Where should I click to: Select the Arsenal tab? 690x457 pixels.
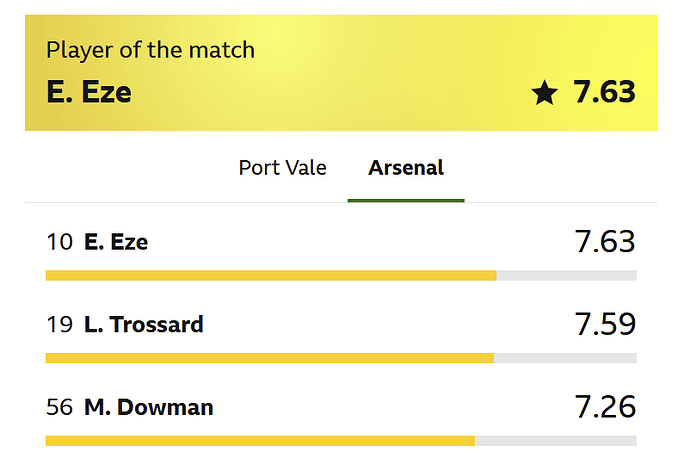(406, 167)
